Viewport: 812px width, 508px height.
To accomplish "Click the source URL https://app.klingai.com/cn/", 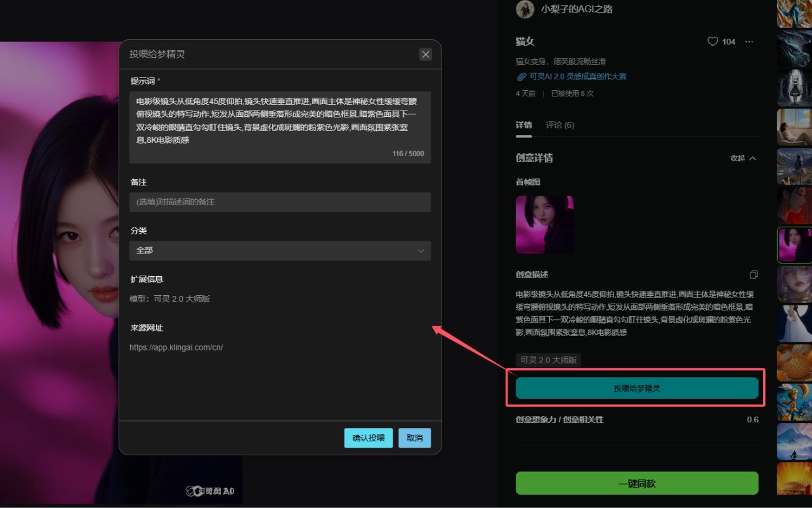I will [176, 347].
